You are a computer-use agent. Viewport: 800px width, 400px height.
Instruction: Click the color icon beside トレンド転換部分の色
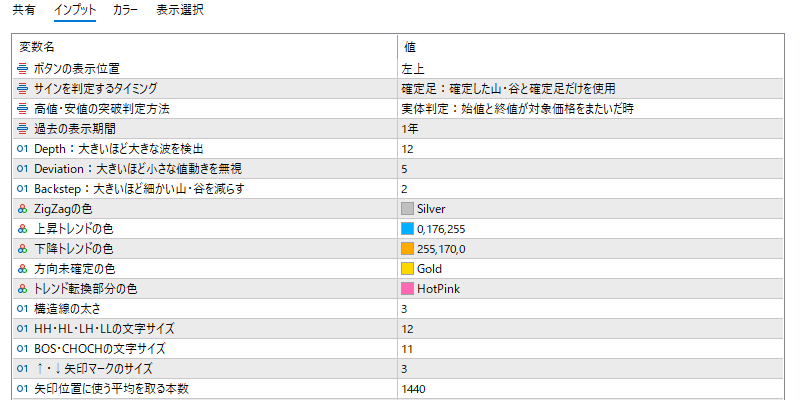[22, 289]
